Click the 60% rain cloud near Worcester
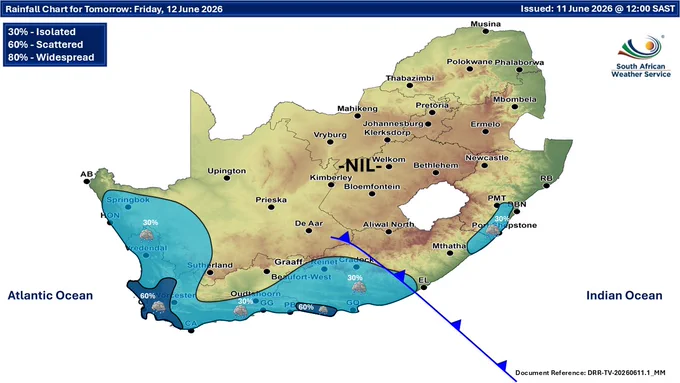 tap(158, 307)
